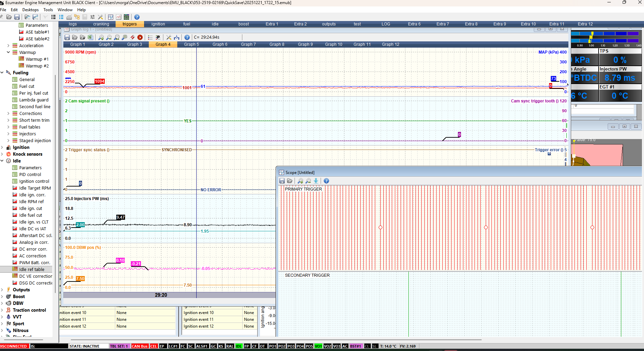Viewport: 644px width, 351px height.
Task: Select the Graph 5 tab
Action: coord(191,44)
